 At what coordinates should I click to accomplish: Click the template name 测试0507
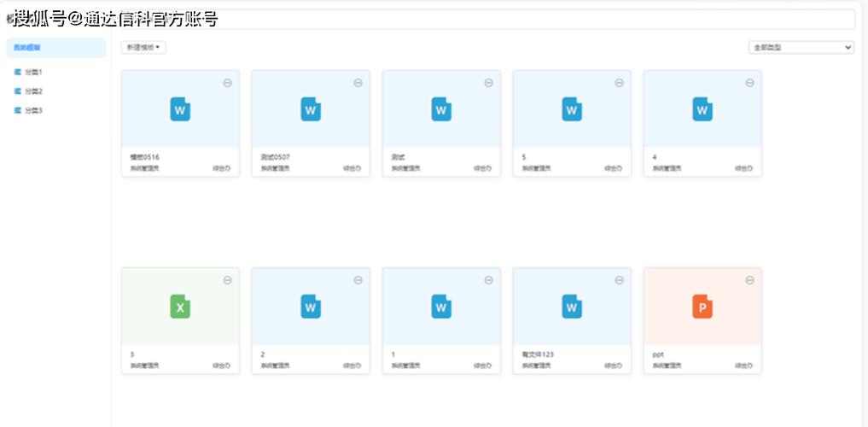click(x=275, y=157)
